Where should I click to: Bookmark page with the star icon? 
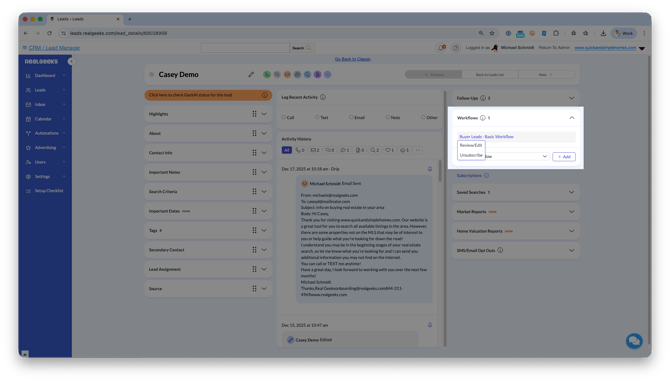tap(492, 33)
